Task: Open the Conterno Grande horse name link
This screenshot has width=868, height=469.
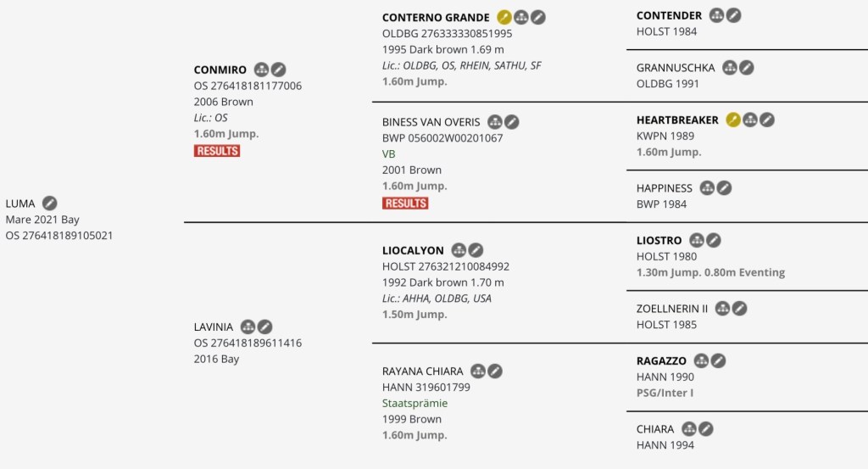Action: tap(436, 17)
